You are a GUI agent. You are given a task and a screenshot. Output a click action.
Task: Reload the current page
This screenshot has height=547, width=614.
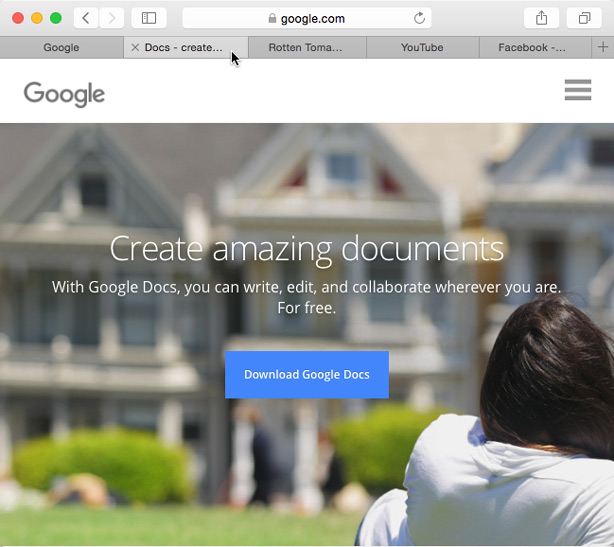click(x=419, y=18)
